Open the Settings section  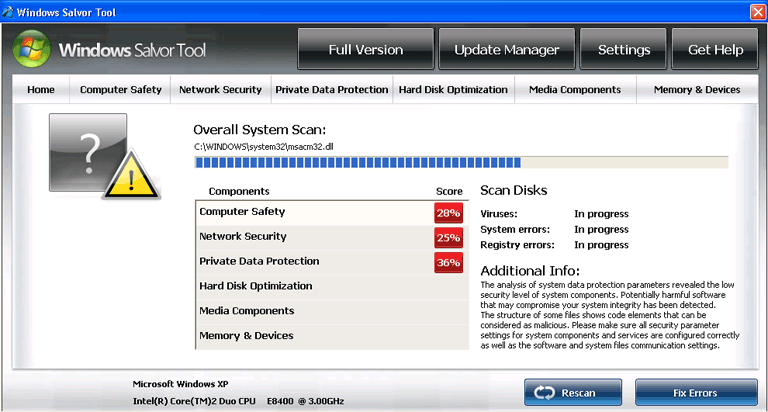click(x=623, y=50)
